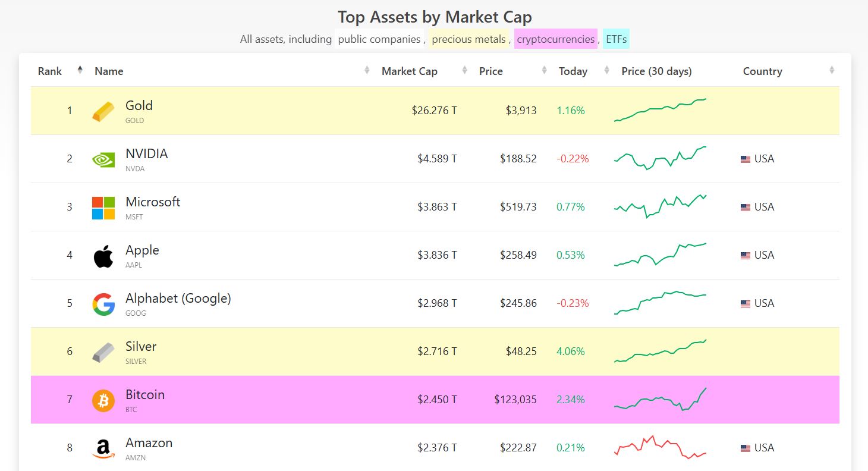Sort by the Market Cap column header

(x=410, y=71)
